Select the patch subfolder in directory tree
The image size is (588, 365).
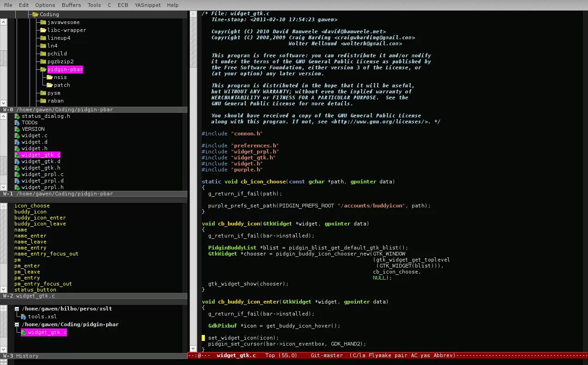[62, 85]
